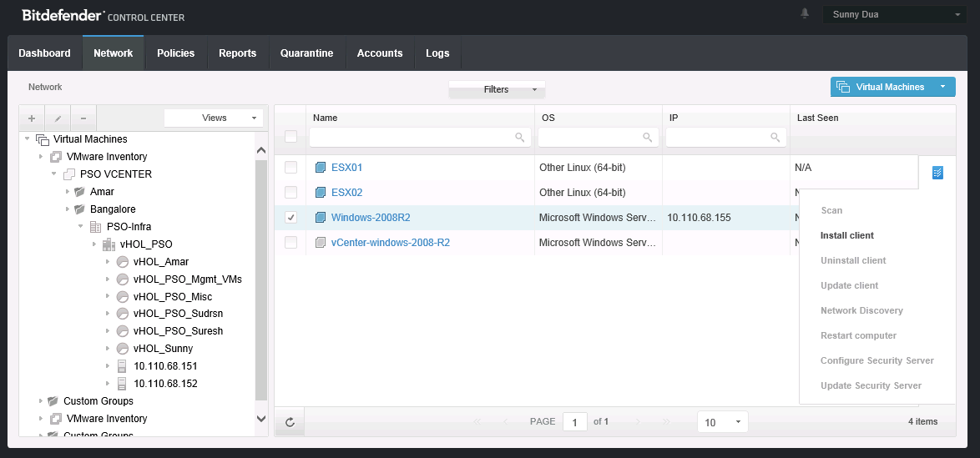
Task: Click the vHOL_Sunny resource pool icon
Action: 123,349
